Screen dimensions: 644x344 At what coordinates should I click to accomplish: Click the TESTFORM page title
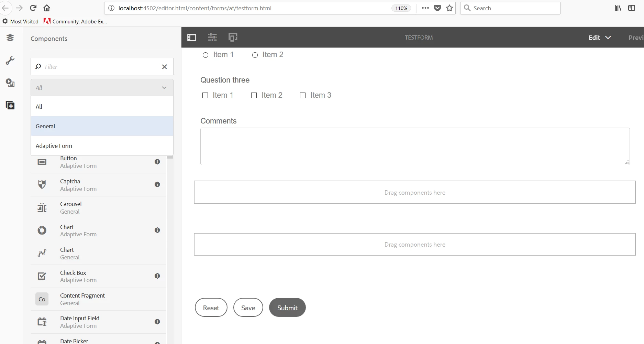419,37
